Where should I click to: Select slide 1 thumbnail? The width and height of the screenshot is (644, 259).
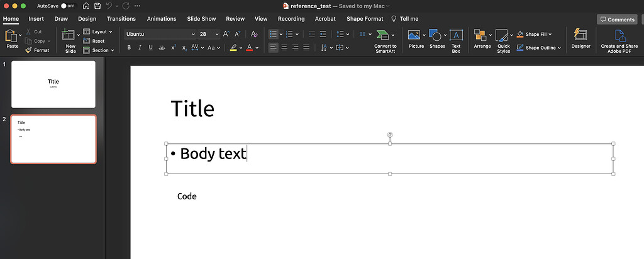53,85
